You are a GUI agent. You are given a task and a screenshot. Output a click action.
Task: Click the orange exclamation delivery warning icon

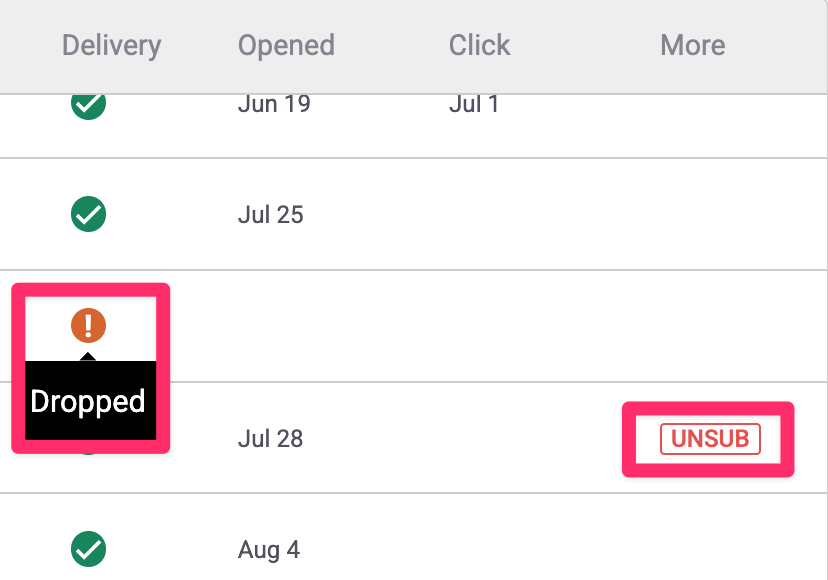[x=89, y=325]
